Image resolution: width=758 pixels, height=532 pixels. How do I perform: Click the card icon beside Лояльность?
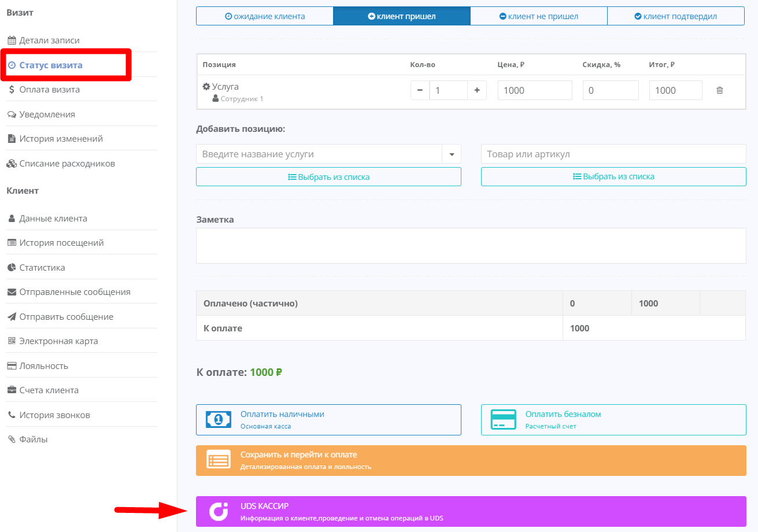click(11, 366)
